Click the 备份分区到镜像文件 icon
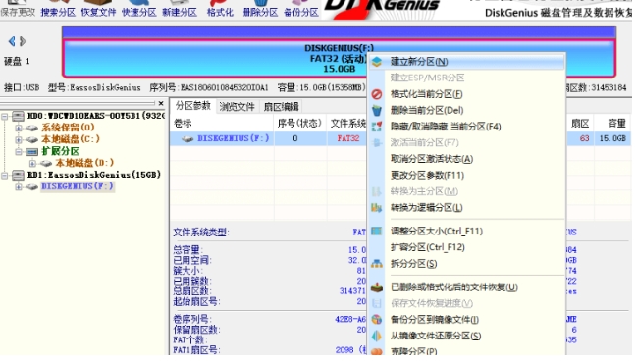This screenshot has width=635, height=364. [x=377, y=320]
